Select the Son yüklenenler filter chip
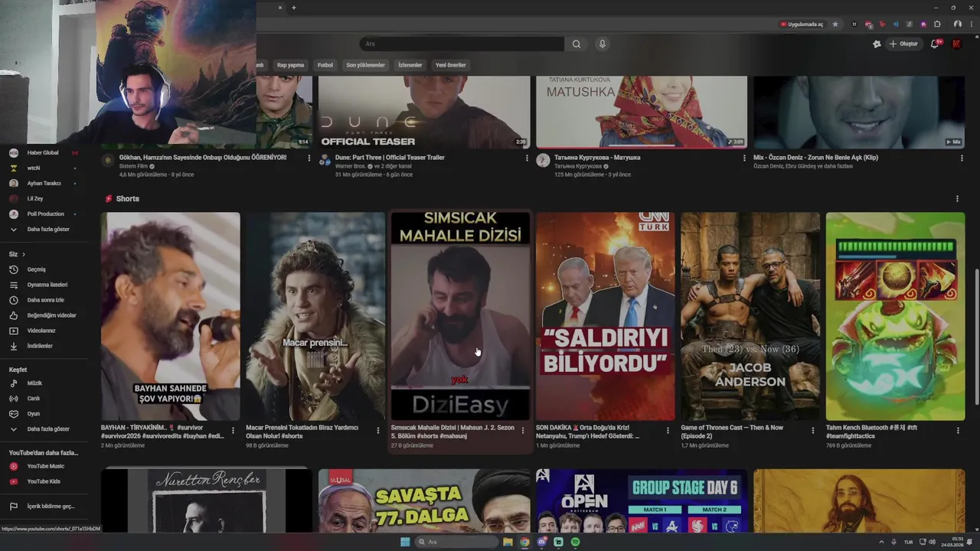Viewport: 980px width, 551px height. pyautogui.click(x=365, y=65)
